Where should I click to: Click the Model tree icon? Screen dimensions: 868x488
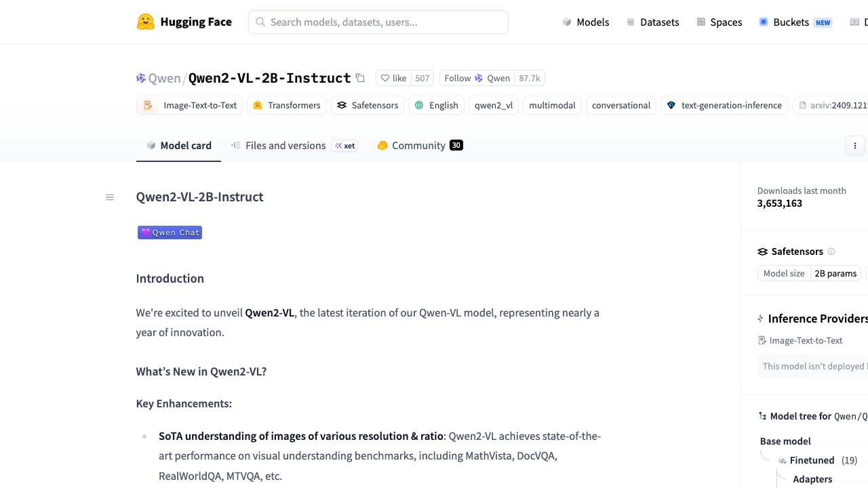point(763,416)
